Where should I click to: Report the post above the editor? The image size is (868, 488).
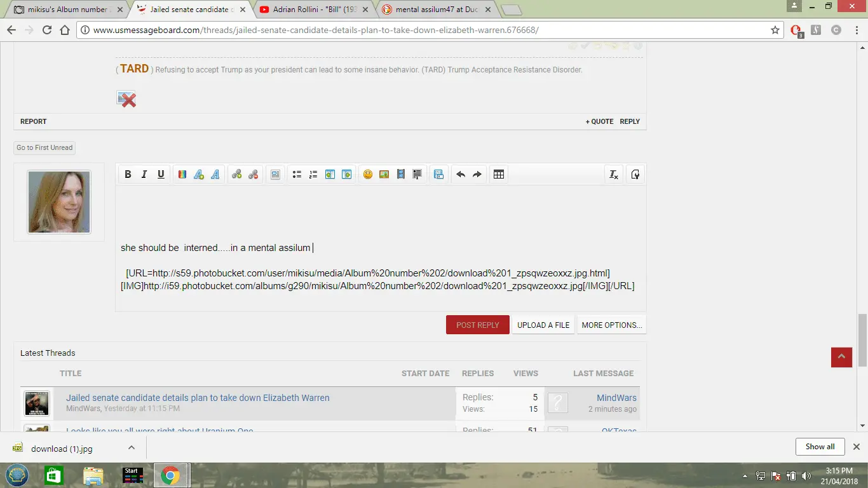(34, 121)
